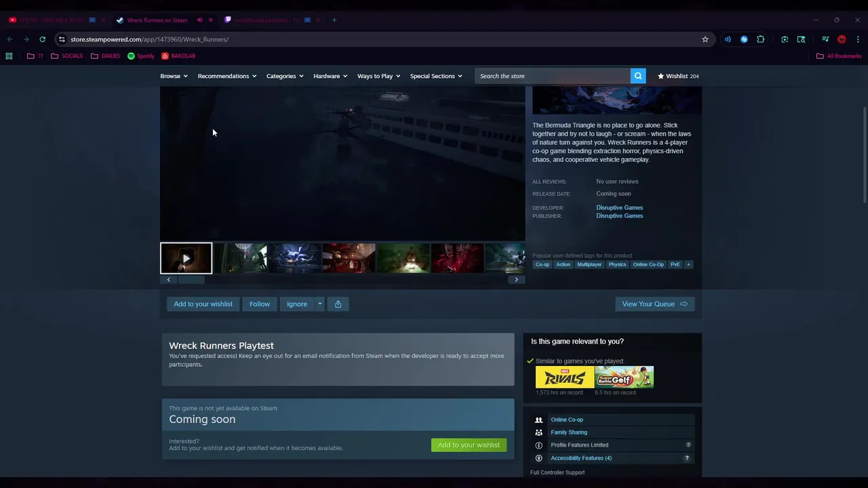
Task: Click the thumbnail strip slider handle
Action: click(x=191, y=279)
